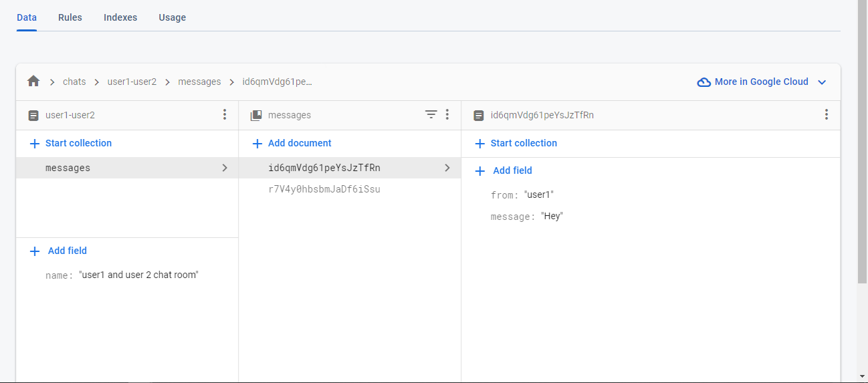Screen dimensions: 868x383
Task: Open More in Google Cloud link
Action: [762, 82]
